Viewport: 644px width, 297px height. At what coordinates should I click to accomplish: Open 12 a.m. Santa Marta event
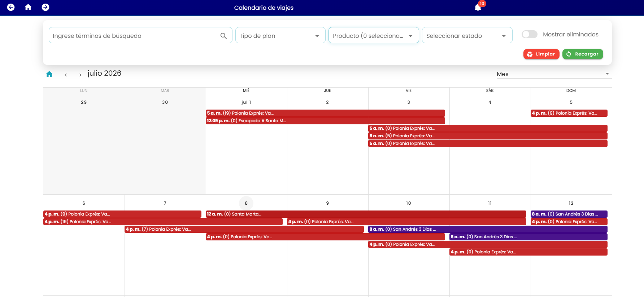[366, 214]
